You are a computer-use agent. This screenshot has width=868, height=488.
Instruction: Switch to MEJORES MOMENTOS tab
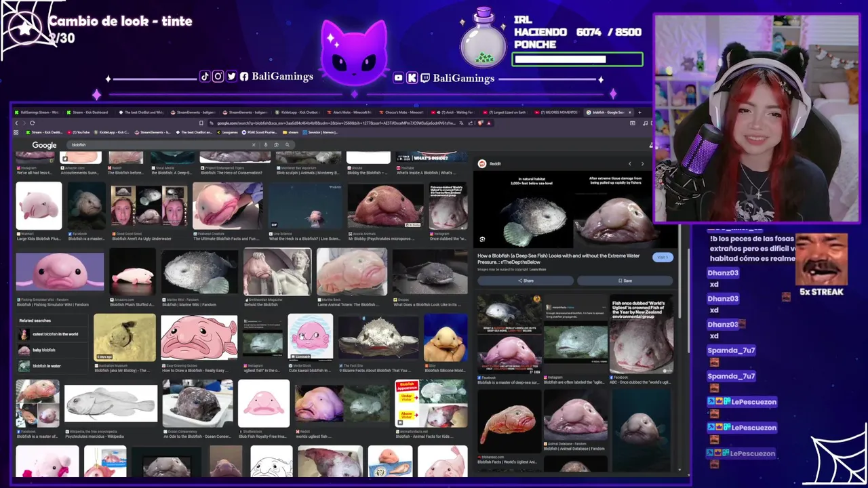[556, 113]
